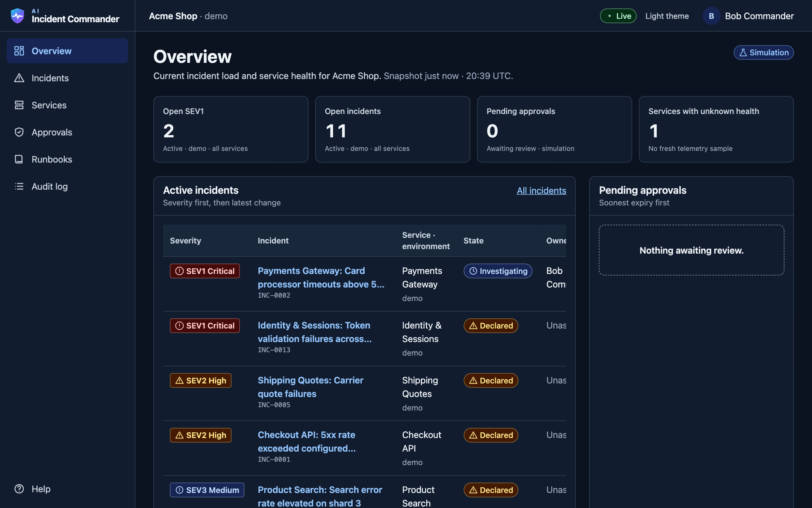Click the alert icon on INC-0013 SEV1 badge
Screen dimensions: 812x508
[180, 325]
